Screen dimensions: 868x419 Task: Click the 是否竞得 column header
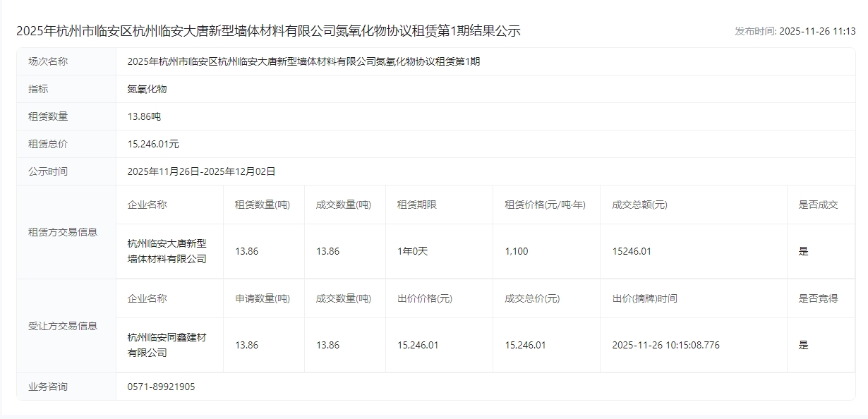tap(818, 298)
